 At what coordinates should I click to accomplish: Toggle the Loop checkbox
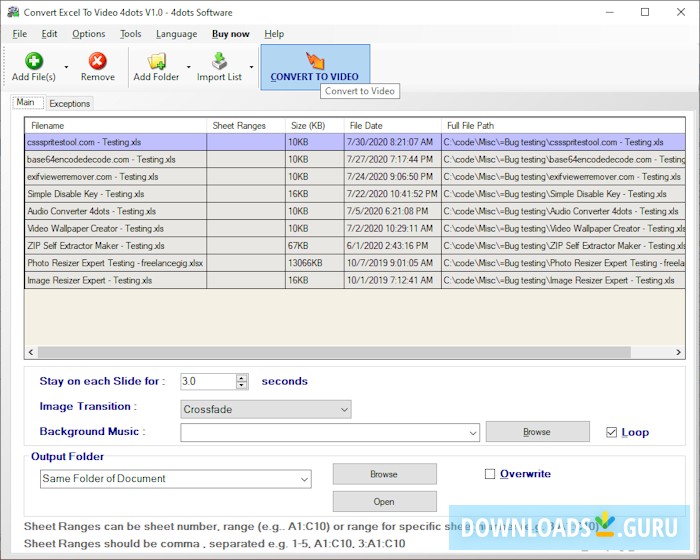[x=612, y=432]
